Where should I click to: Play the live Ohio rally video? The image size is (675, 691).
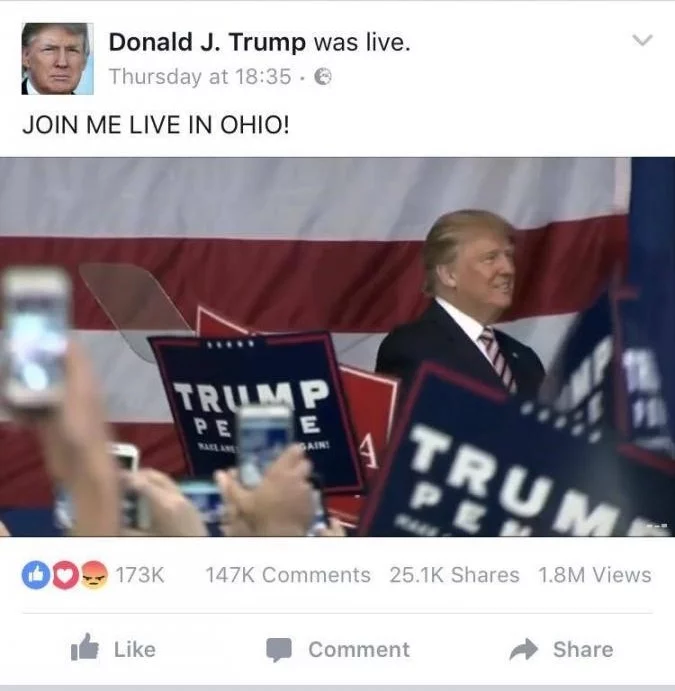338,347
